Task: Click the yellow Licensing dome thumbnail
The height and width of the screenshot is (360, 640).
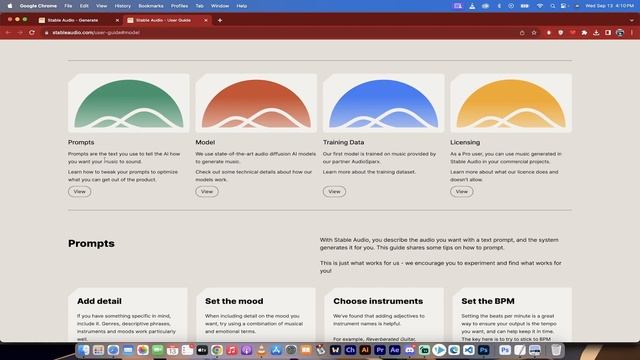Action: tap(511, 103)
